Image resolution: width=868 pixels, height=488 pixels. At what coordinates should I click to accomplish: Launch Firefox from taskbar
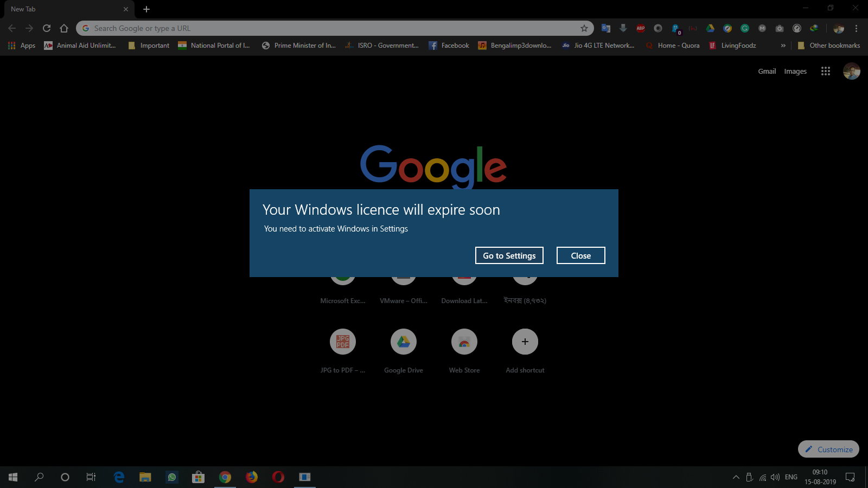(x=252, y=477)
